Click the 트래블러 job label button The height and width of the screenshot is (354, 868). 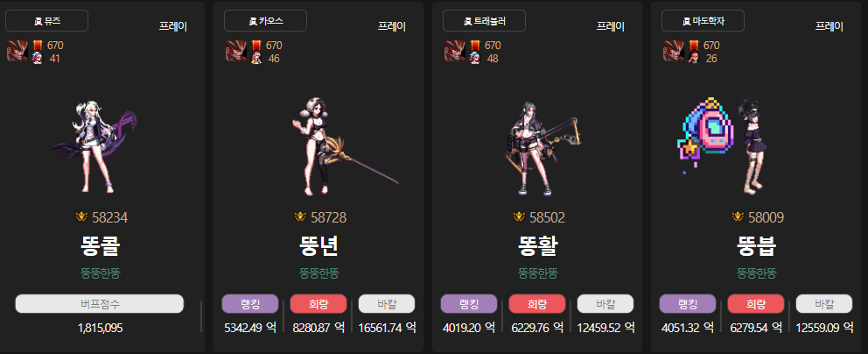[485, 21]
